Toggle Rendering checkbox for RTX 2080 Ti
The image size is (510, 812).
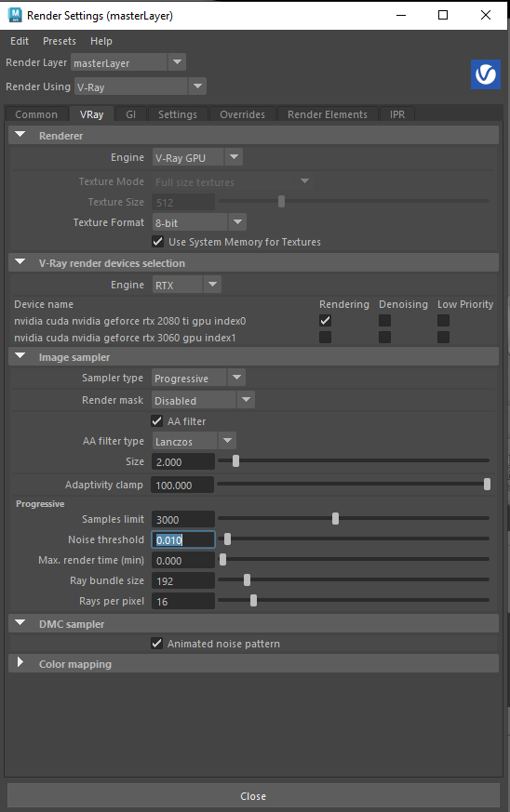pos(326,321)
